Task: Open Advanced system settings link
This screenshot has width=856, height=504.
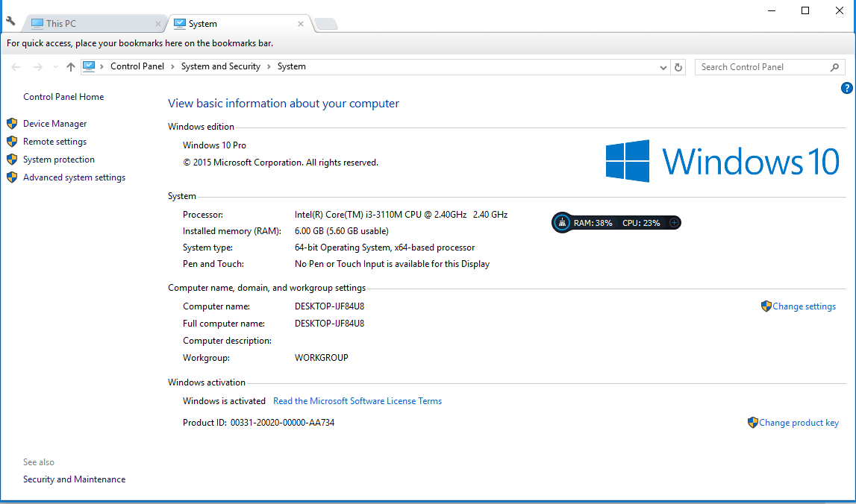Action: point(74,178)
